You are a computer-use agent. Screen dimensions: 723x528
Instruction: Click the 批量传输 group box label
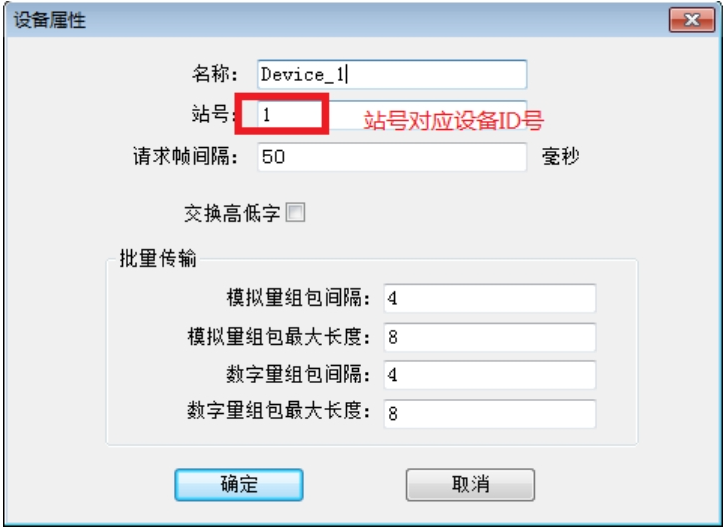coord(158,258)
